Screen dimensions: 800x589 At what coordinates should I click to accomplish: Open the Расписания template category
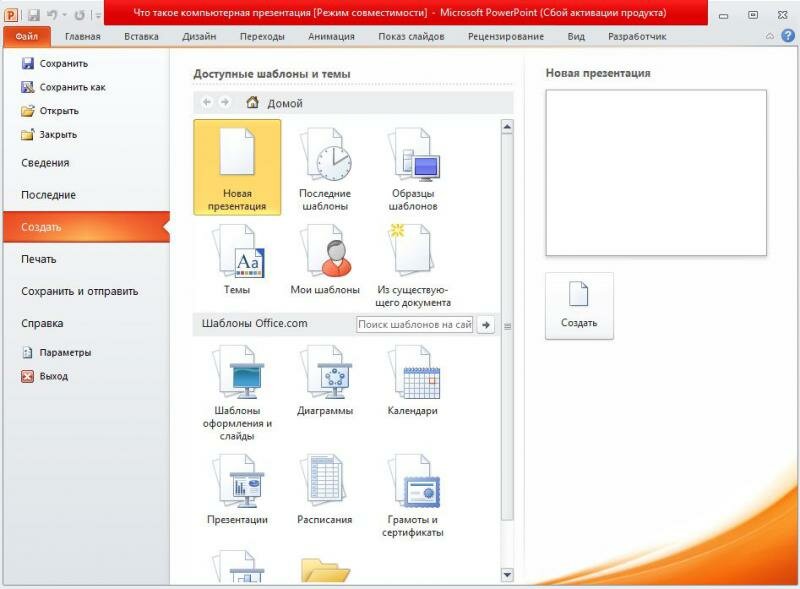click(x=325, y=489)
